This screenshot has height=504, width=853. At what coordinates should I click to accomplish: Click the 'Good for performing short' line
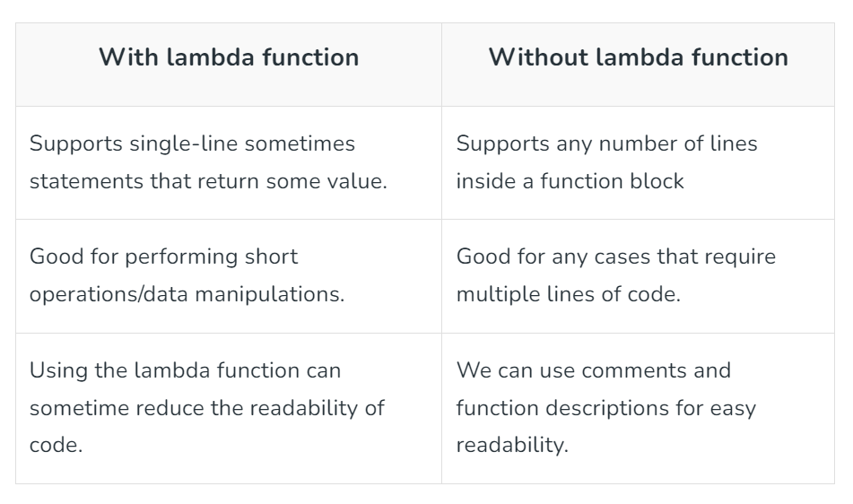click(164, 256)
